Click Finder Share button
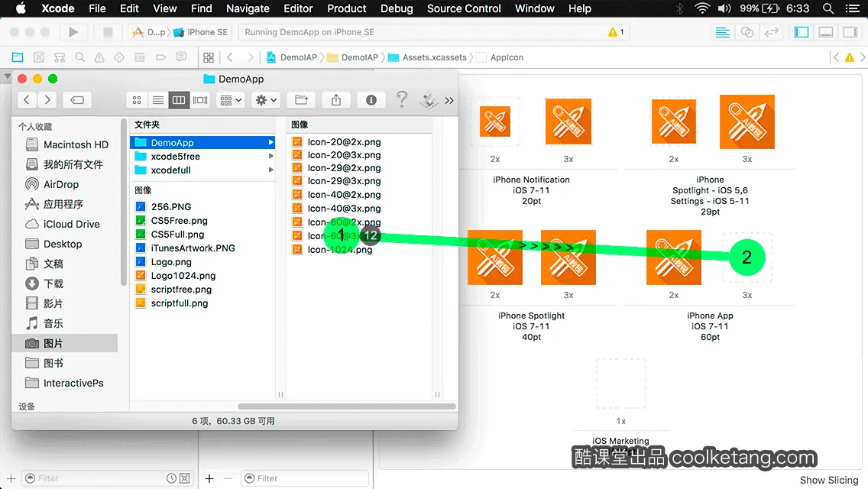The height and width of the screenshot is (489, 868). (x=336, y=100)
